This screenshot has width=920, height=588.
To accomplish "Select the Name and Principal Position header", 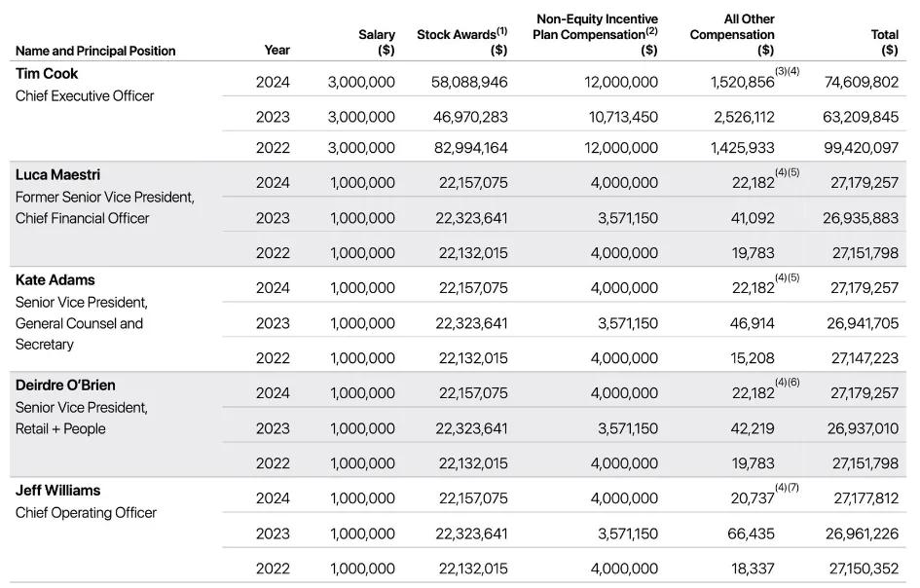I will coord(93,51).
